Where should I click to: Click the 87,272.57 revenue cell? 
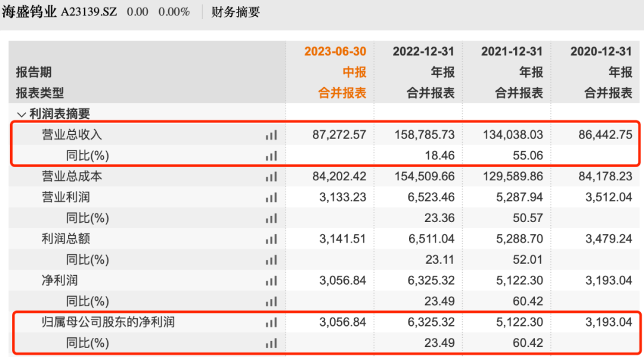339,135
